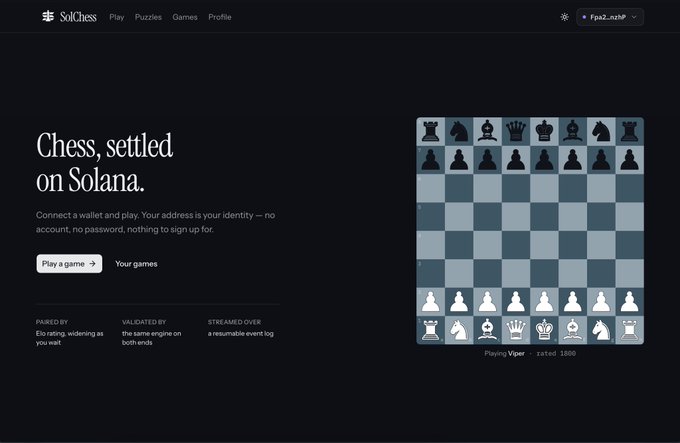Click the empty f3 square on board
Image resolution: width=680 pixels, height=443 pixels.
(572, 273)
